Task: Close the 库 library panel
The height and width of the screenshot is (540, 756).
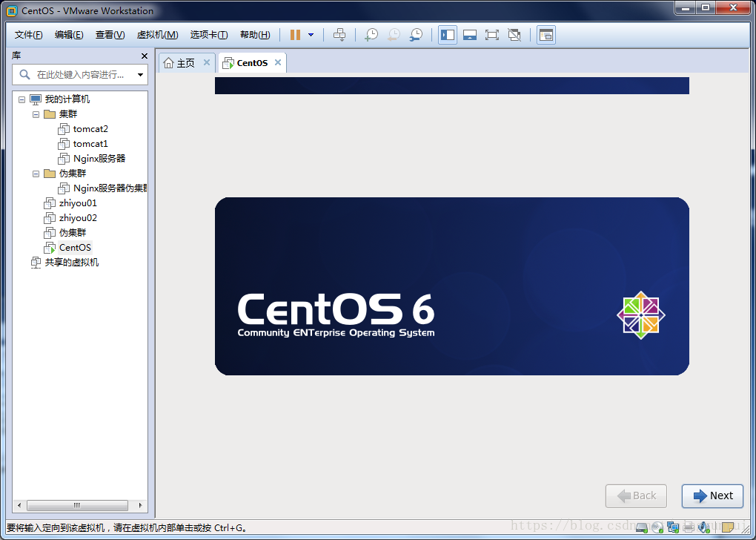Action: coord(145,56)
